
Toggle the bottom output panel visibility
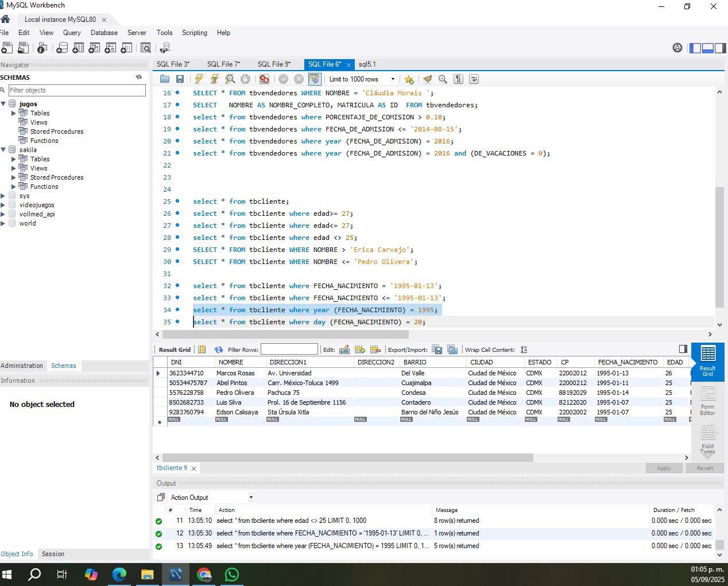click(708, 48)
